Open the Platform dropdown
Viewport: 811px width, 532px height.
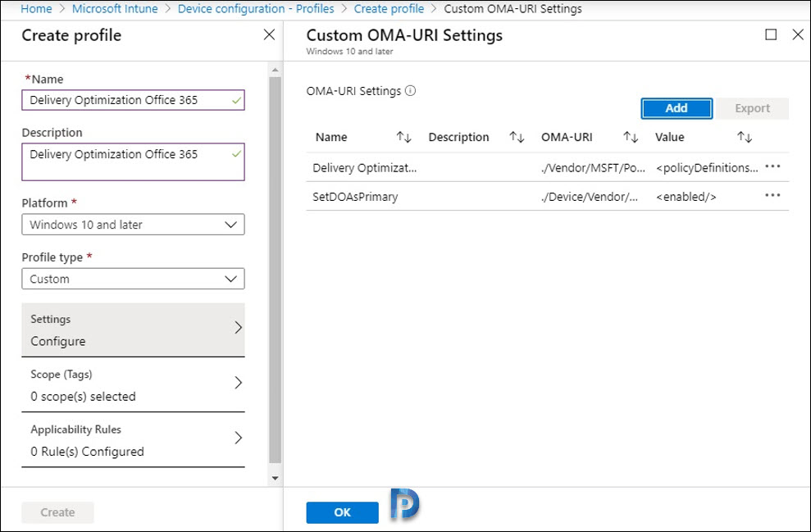point(133,225)
